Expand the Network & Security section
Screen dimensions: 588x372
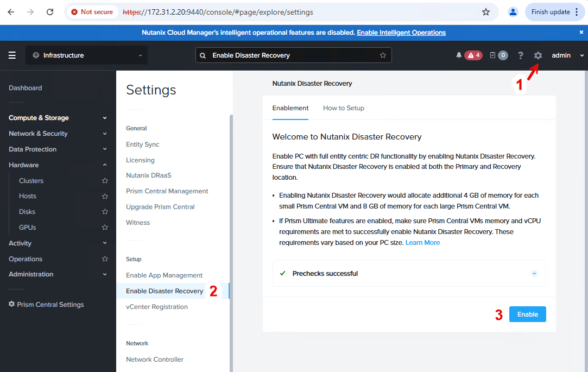[x=58, y=134]
